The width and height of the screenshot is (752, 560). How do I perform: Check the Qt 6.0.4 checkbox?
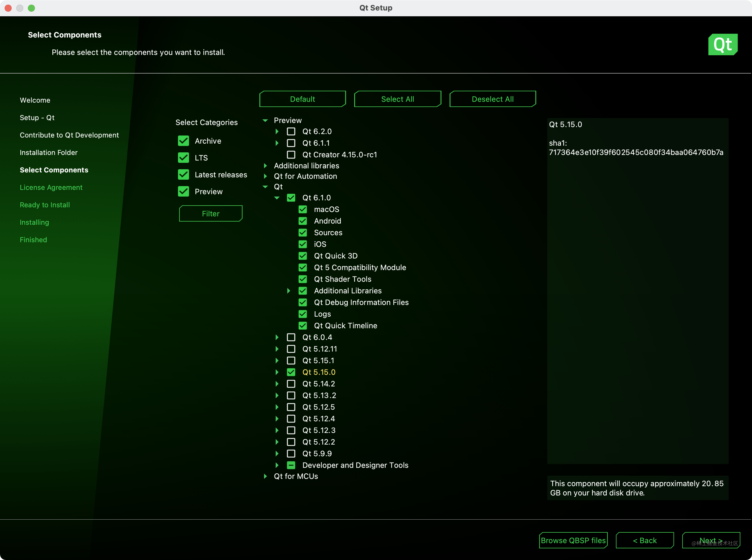[x=291, y=337]
